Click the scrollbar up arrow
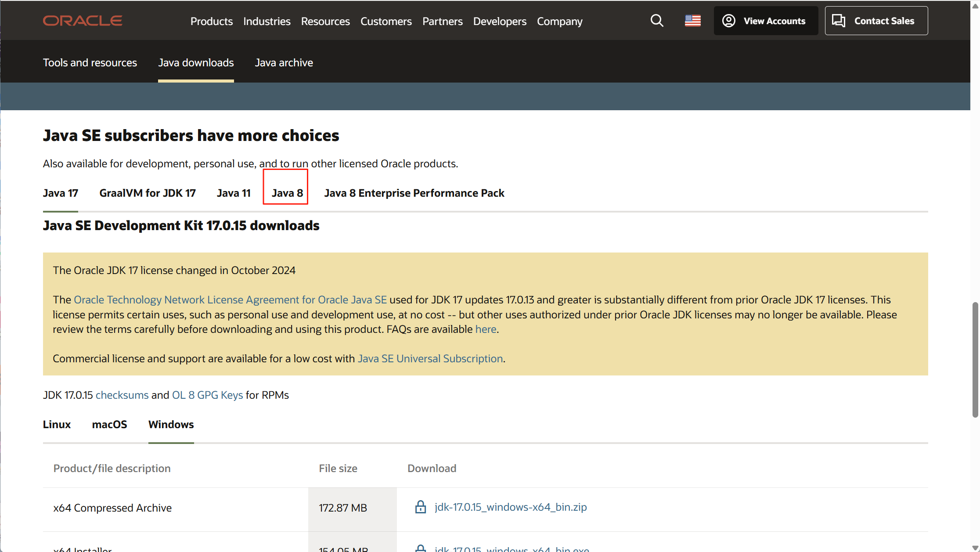980x552 pixels. (975, 5)
